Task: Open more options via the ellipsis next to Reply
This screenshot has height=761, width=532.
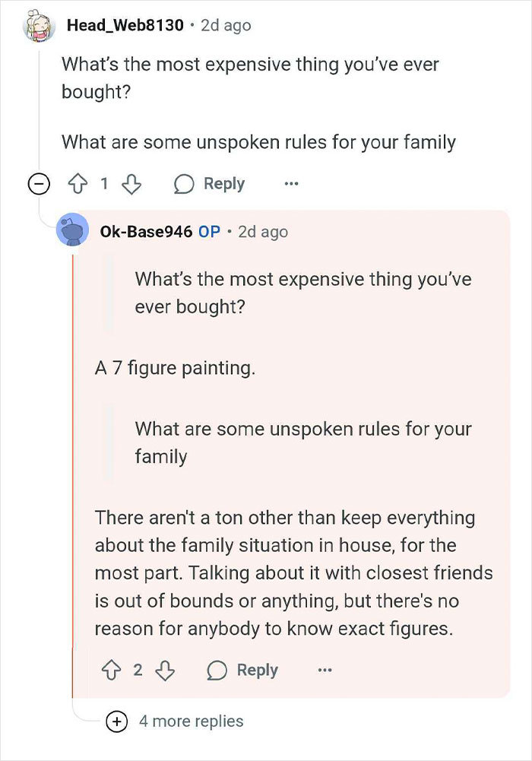Action: (291, 183)
